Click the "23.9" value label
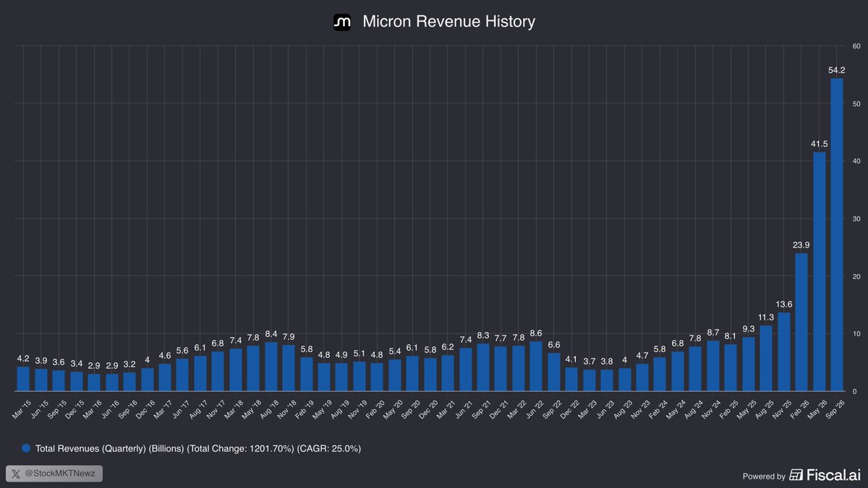 [801, 245]
